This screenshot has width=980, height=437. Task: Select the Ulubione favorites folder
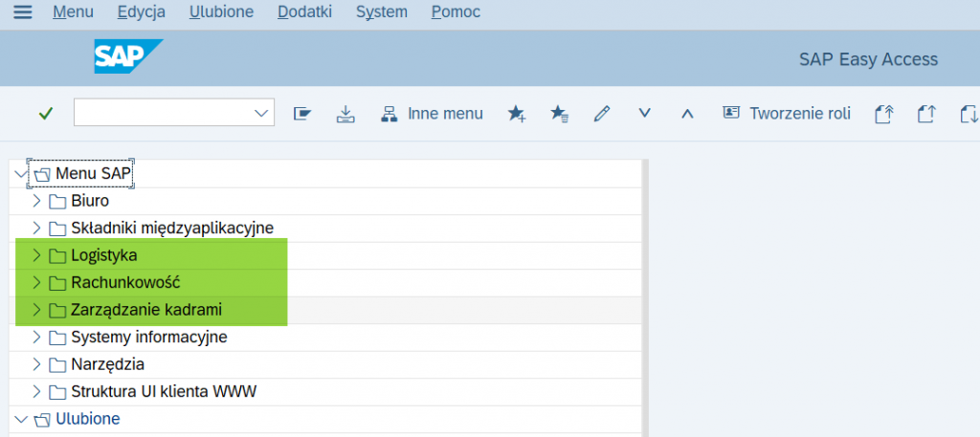pyautogui.click(x=88, y=419)
